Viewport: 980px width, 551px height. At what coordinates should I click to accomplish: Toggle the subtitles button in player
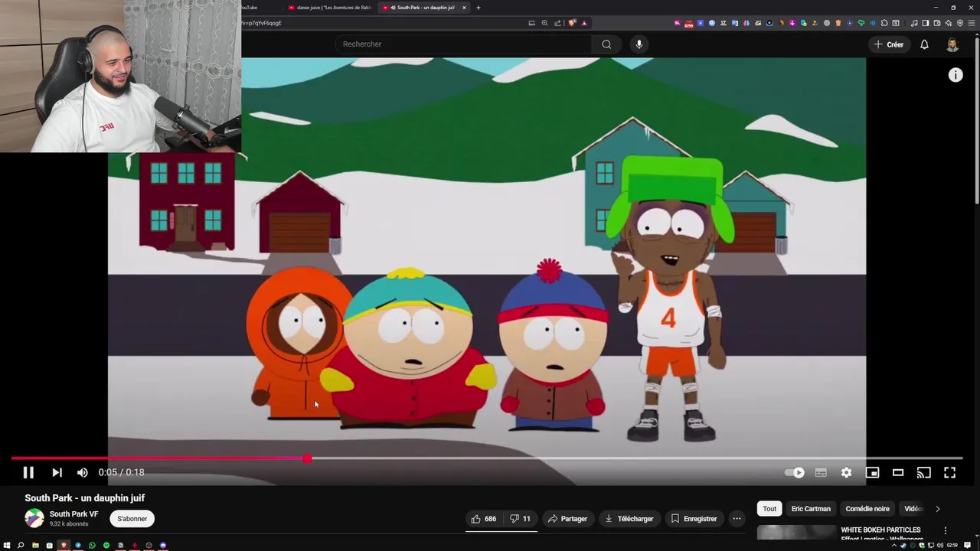click(821, 472)
